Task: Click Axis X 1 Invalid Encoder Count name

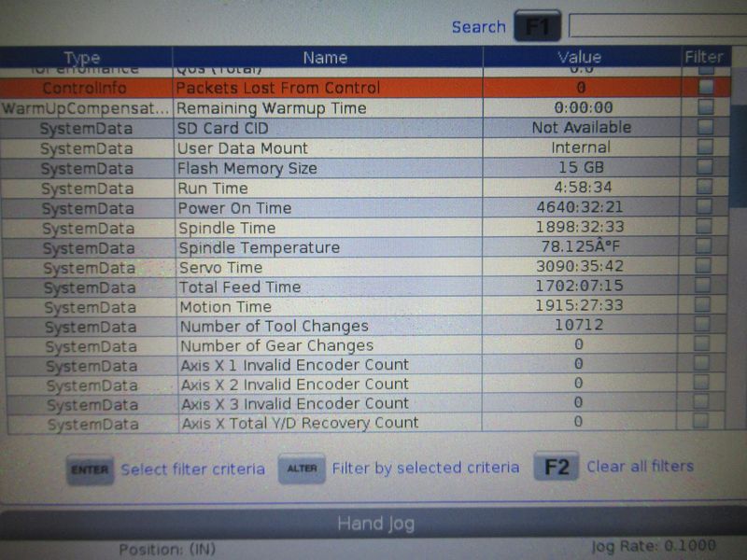Action: [295, 365]
